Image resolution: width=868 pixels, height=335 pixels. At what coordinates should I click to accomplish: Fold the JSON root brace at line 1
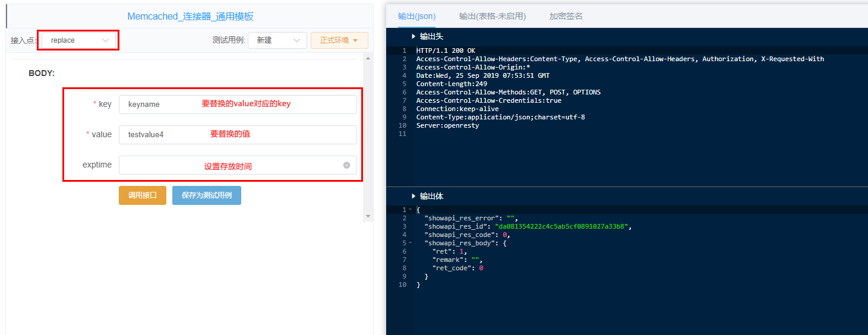click(x=411, y=210)
